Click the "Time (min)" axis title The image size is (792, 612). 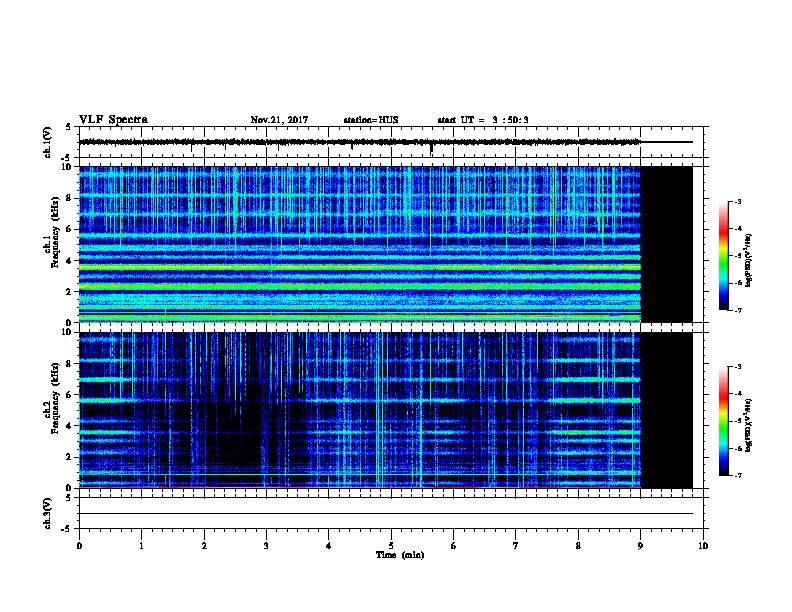click(400, 555)
